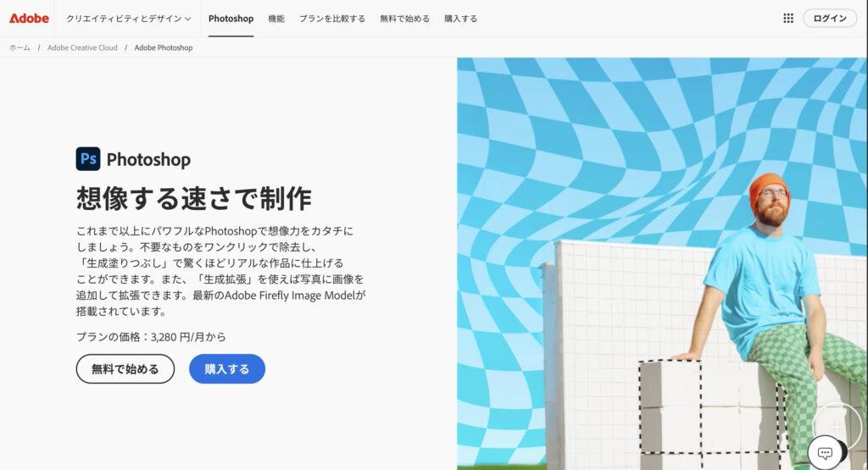Go to the ホーム breadcrumb link
The image size is (868, 470).
point(20,47)
